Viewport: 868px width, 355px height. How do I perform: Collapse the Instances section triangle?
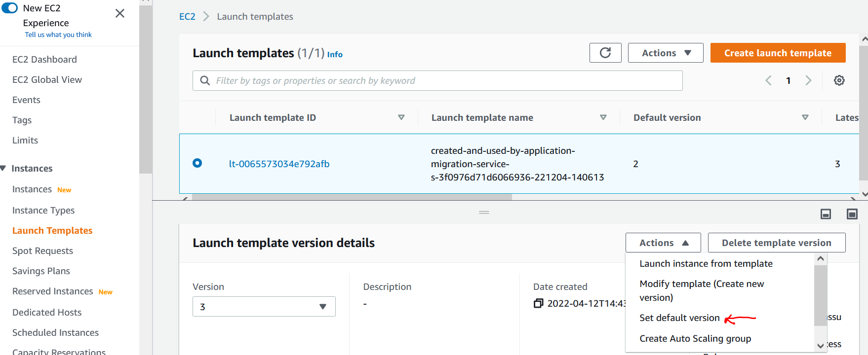pos(3,168)
